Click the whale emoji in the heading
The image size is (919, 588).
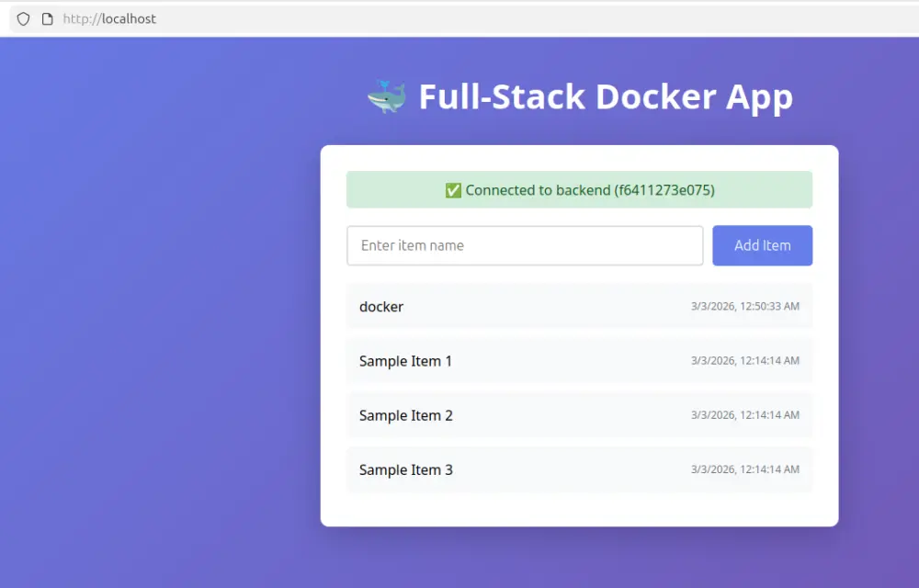386,96
